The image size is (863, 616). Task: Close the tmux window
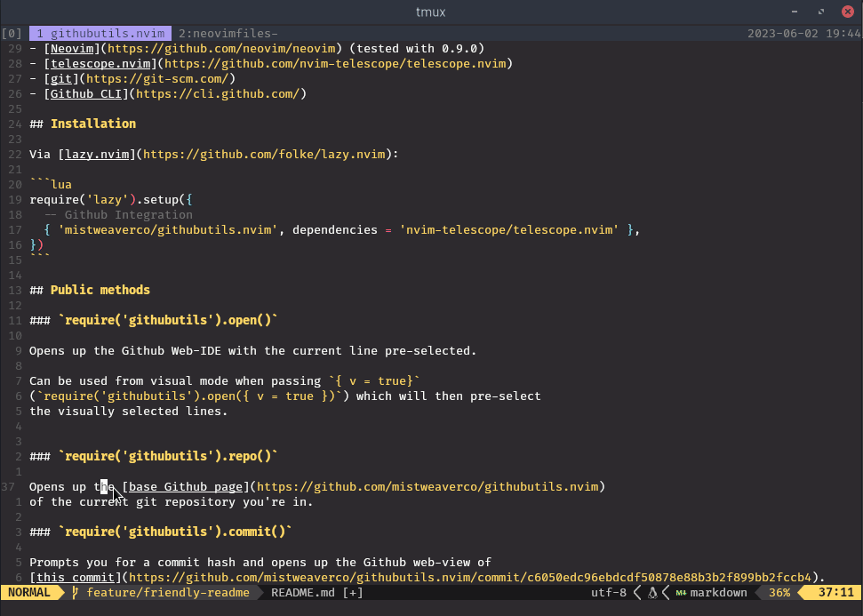(x=848, y=12)
